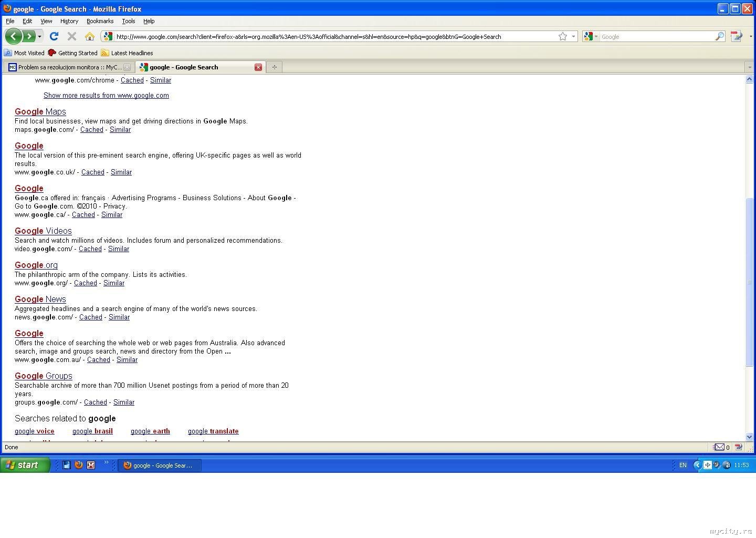Open Similar link for groups.google.com
This screenshot has width=756, height=538.
pyautogui.click(x=124, y=402)
